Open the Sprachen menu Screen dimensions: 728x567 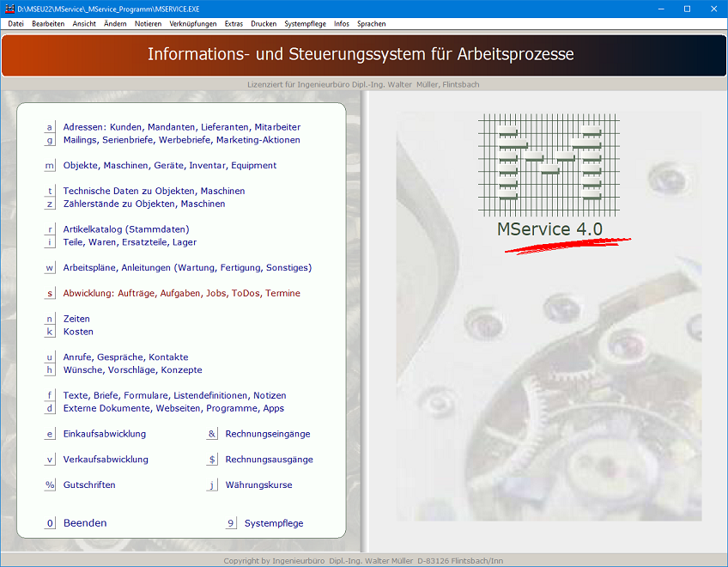click(x=371, y=24)
